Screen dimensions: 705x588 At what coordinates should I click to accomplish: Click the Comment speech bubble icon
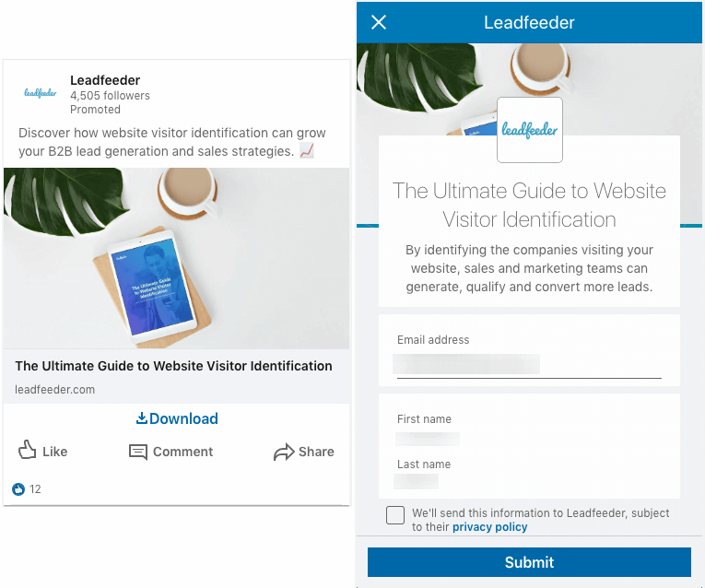pos(138,452)
